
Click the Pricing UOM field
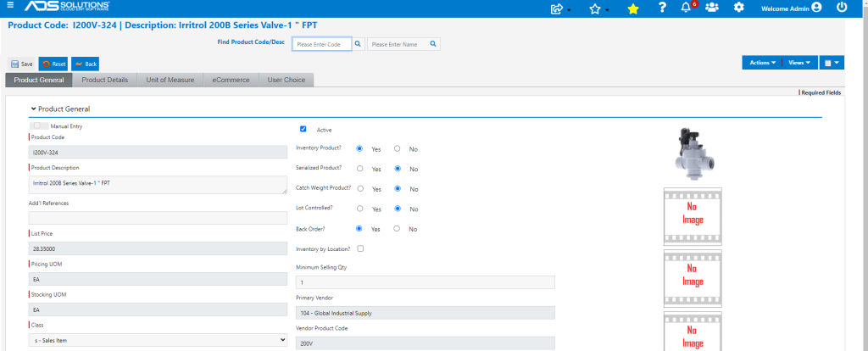[x=158, y=279]
